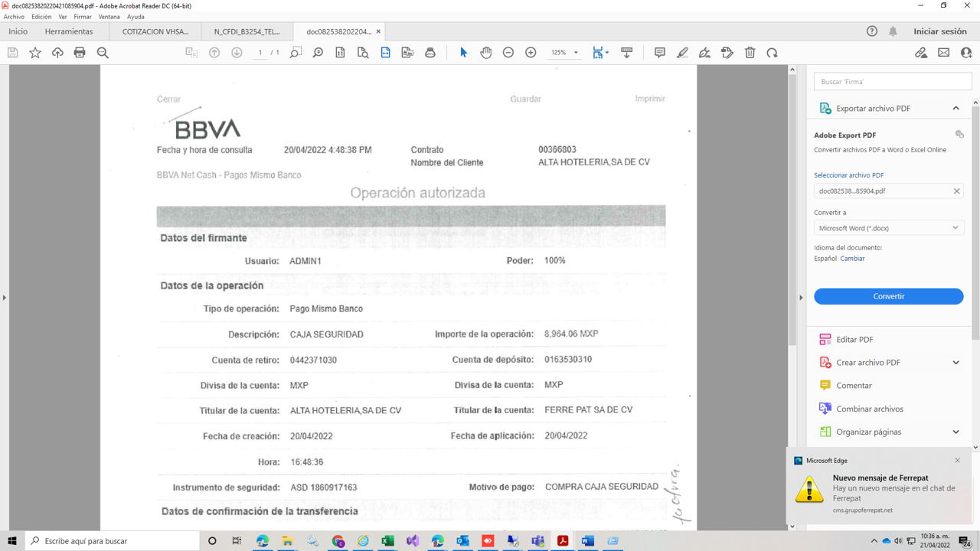Image resolution: width=980 pixels, height=551 pixels.
Task: Click Cerrar in the PDF document
Action: click(168, 99)
